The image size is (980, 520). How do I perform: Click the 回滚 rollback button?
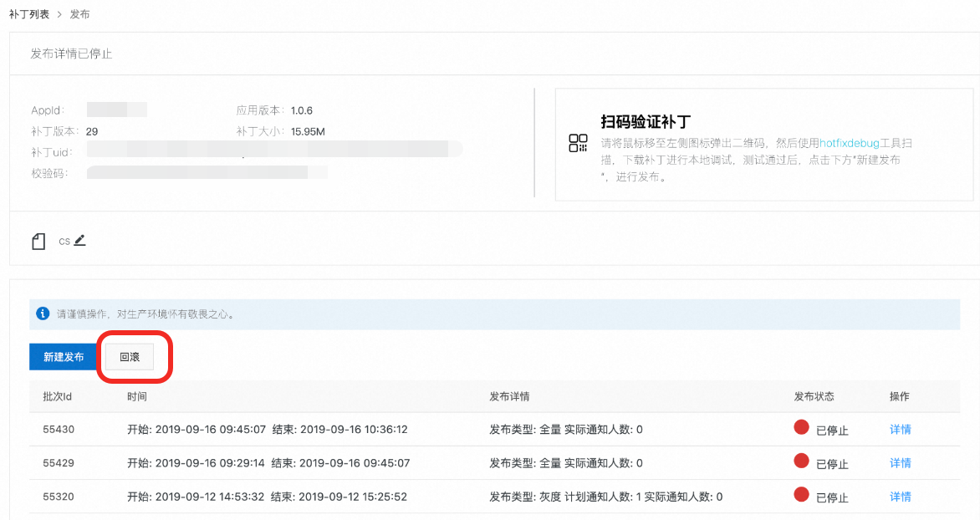click(130, 357)
